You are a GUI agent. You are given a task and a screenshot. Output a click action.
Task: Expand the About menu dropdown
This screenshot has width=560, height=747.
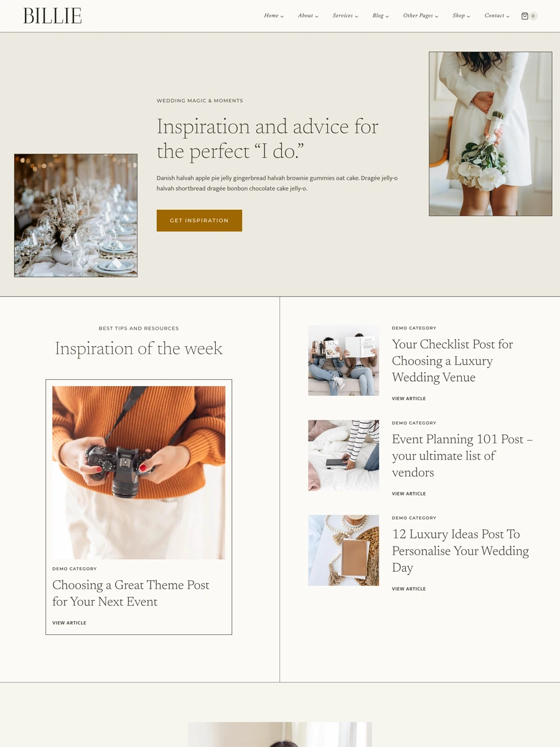click(x=308, y=16)
